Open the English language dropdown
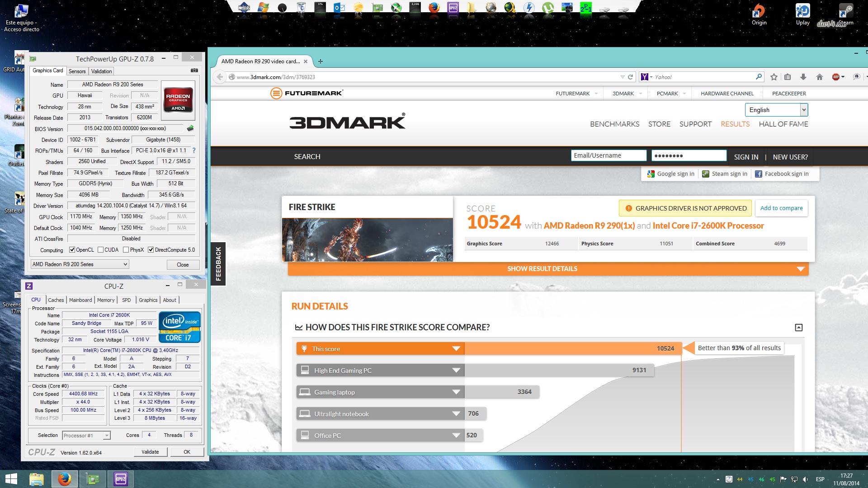 776,110
